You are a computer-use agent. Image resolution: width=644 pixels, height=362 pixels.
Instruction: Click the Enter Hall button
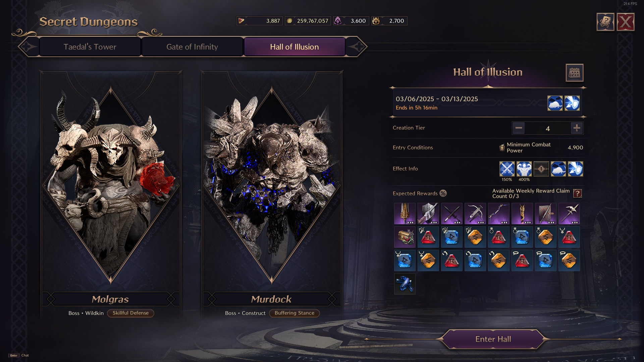tap(493, 339)
